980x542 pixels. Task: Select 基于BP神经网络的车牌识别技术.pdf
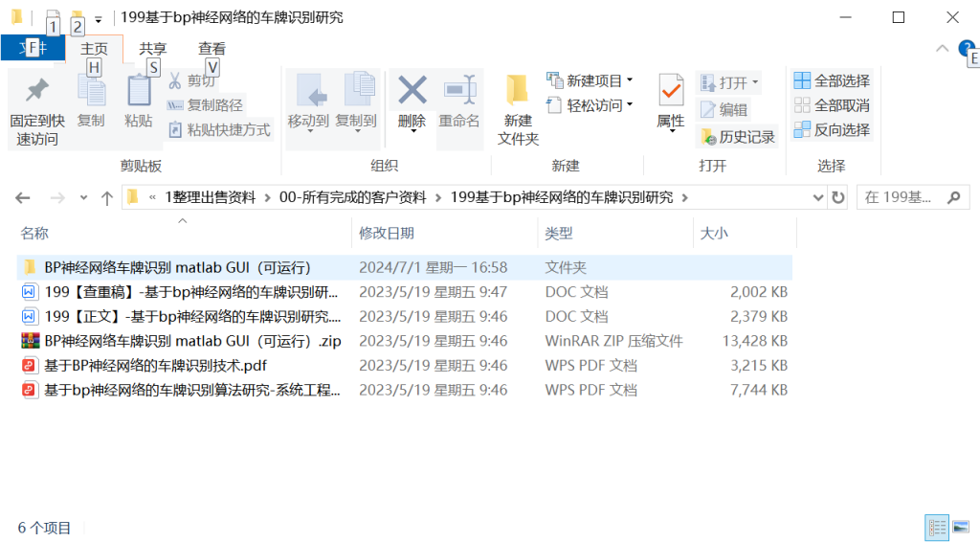tap(405, 365)
